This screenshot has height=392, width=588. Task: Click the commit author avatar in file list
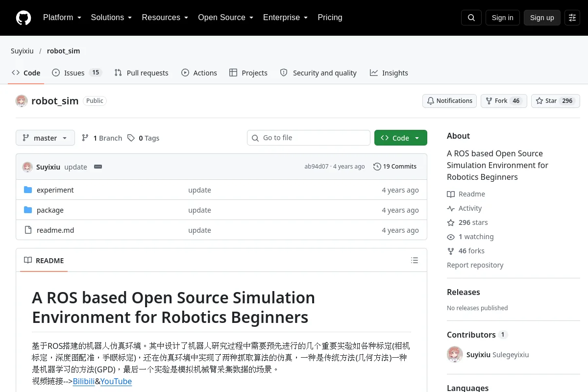[27, 167]
